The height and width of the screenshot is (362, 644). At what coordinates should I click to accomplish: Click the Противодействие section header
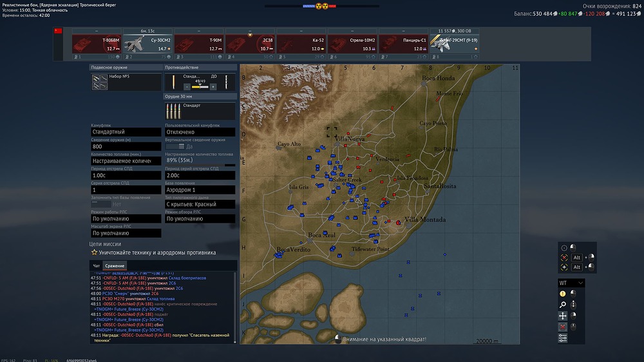200,68
